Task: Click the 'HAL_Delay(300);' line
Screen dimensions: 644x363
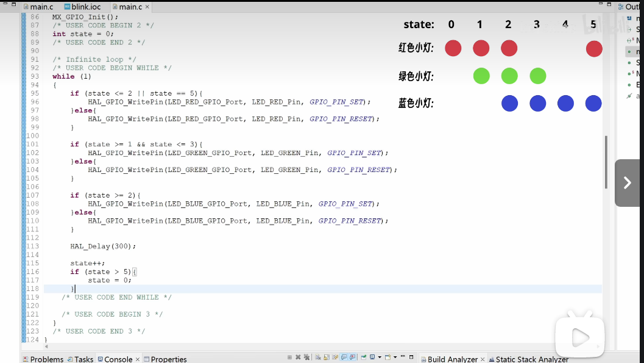Action: click(x=103, y=246)
